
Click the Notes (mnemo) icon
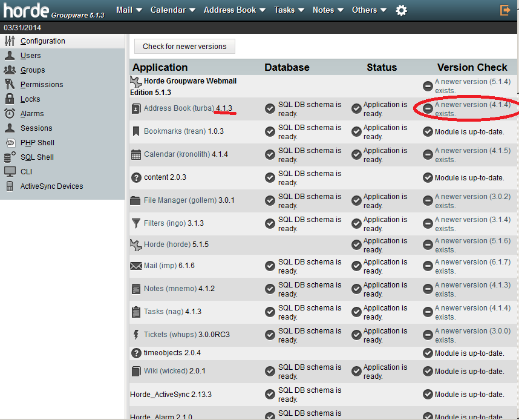click(136, 289)
